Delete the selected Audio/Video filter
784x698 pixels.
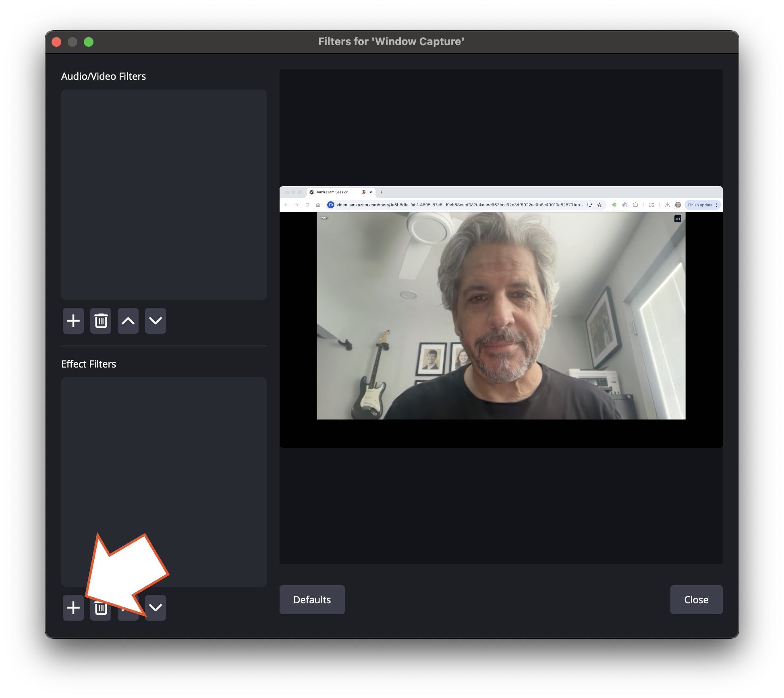(101, 321)
